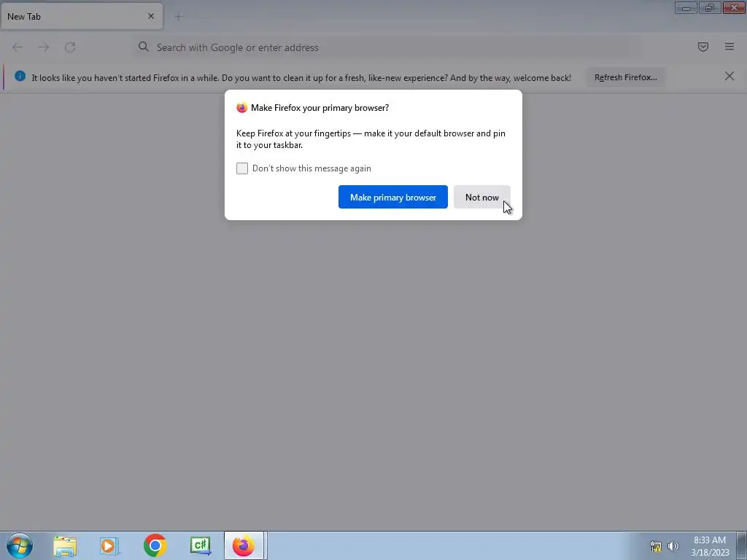The image size is (747, 560).
Task: Select the New Tab tab
Action: [x=82, y=16]
